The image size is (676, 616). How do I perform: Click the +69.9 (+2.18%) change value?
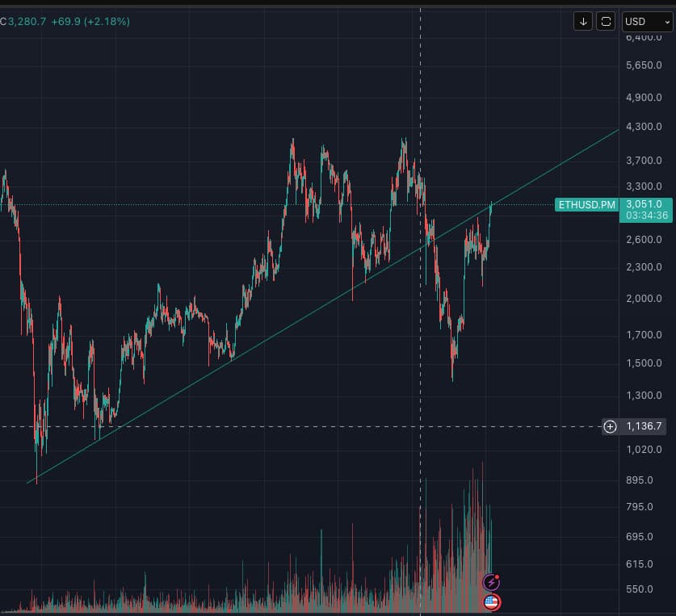(90, 22)
